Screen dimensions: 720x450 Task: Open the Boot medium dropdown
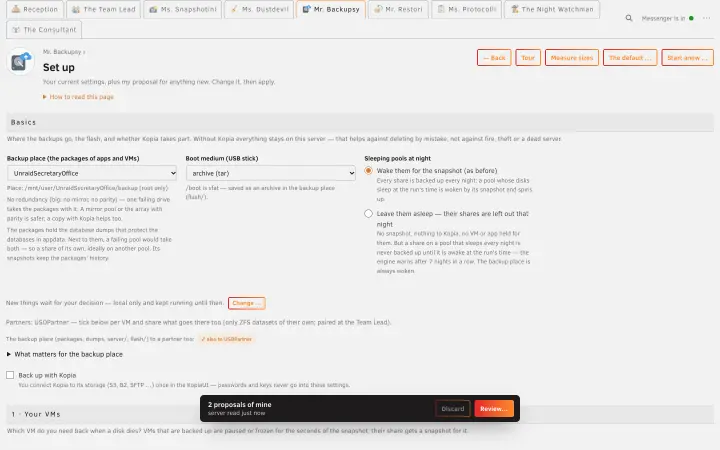pyautogui.click(x=270, y=173)
